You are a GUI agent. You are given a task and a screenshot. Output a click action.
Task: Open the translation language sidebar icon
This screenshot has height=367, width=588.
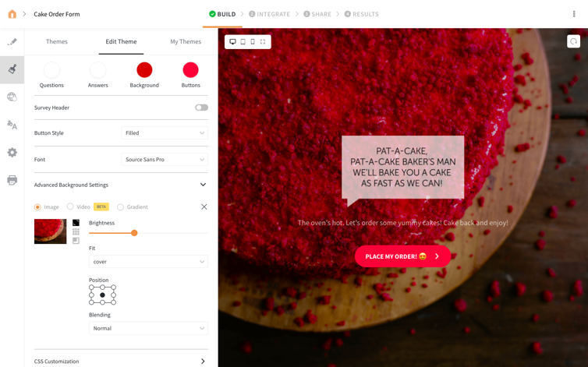(x=12, y=125)
